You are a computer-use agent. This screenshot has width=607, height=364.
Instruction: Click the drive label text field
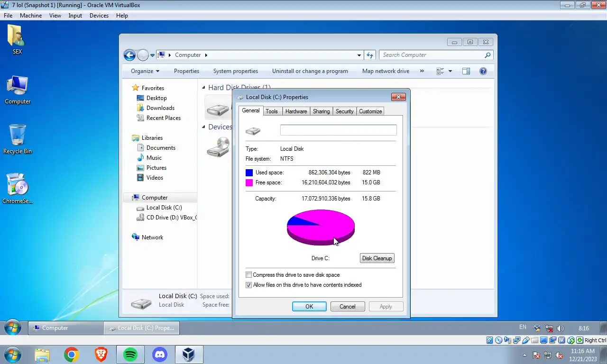338,130
